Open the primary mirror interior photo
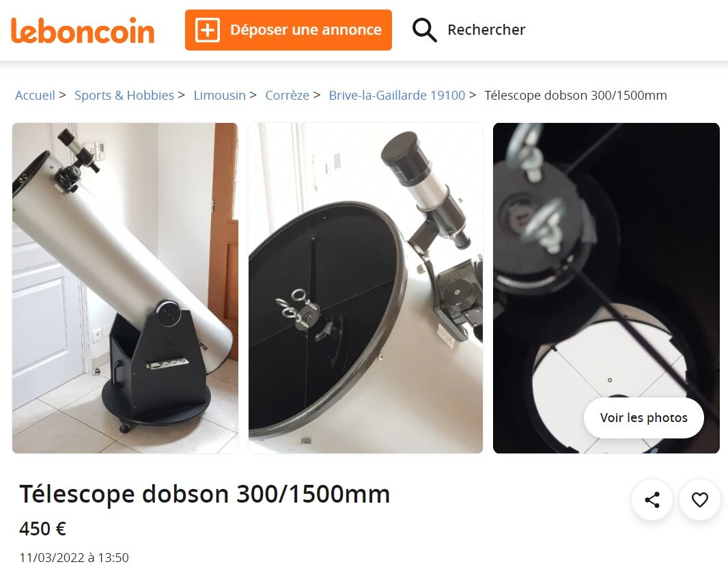Image resolution: width=728 pixels, height=575 pixels. click(606, 287)
